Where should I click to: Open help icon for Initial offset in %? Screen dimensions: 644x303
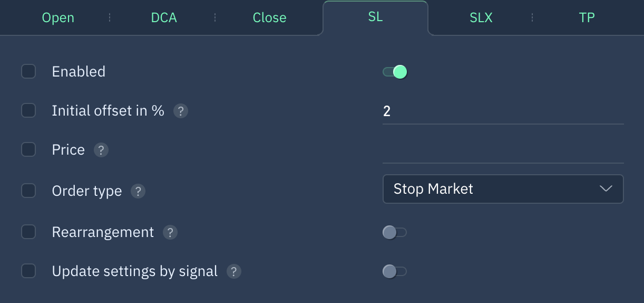181,111
